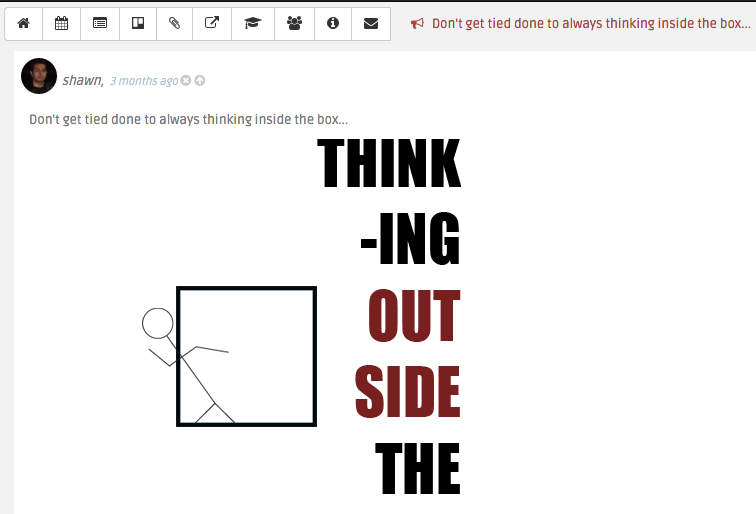
Task: Click the paperclip attachments icon
Action: tap(175, 24)
